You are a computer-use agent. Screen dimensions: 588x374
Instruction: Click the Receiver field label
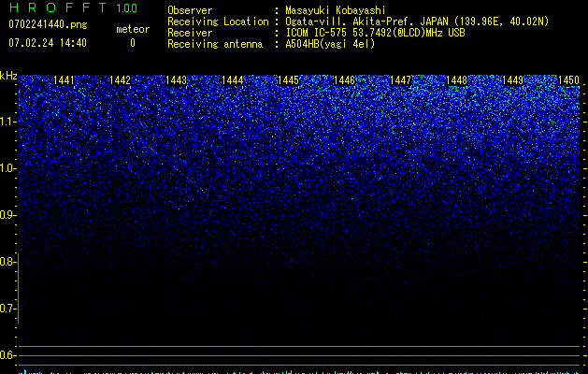click(x=190, y=33)
